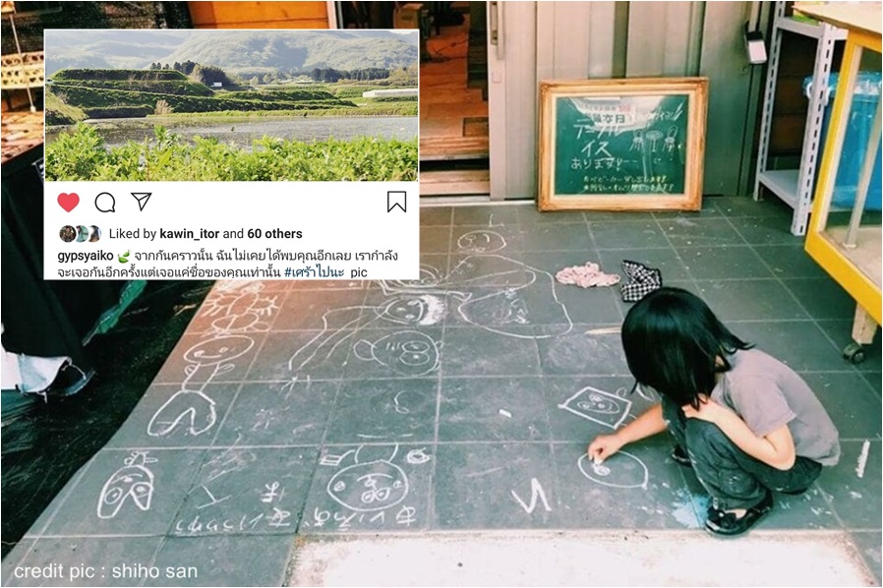Click the green leaf emoji after gypsyaiko
Viewport: 883px width, 588px height.
tap(124, 256)
